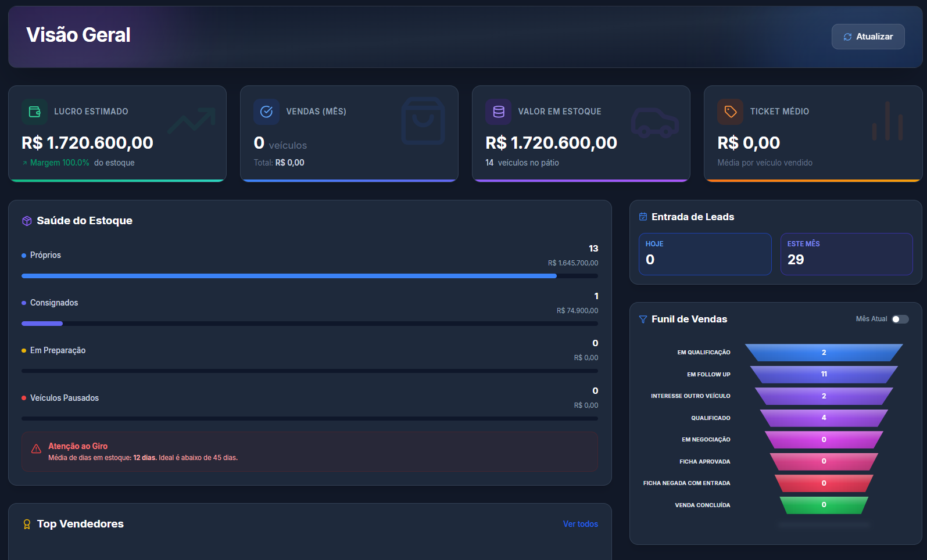Select the Em Qualificação funnel stage

click(824, 353)
